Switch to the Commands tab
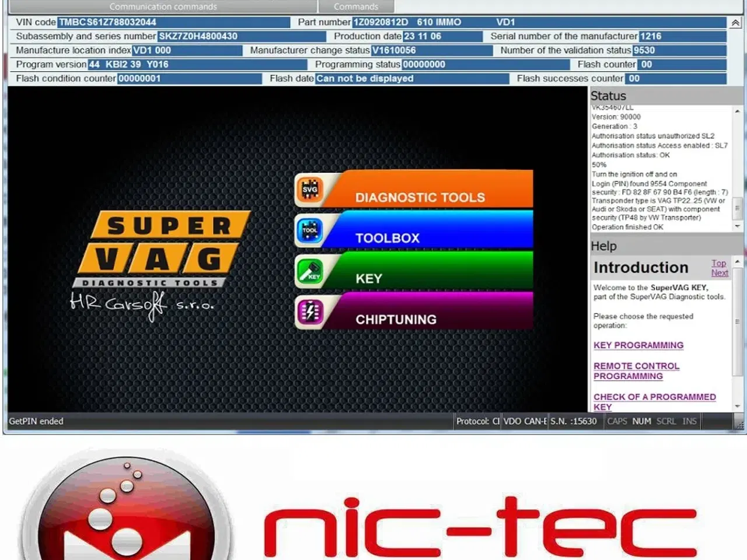The height and width of the screenshot is (560, 747). click(x=356, y=6)
